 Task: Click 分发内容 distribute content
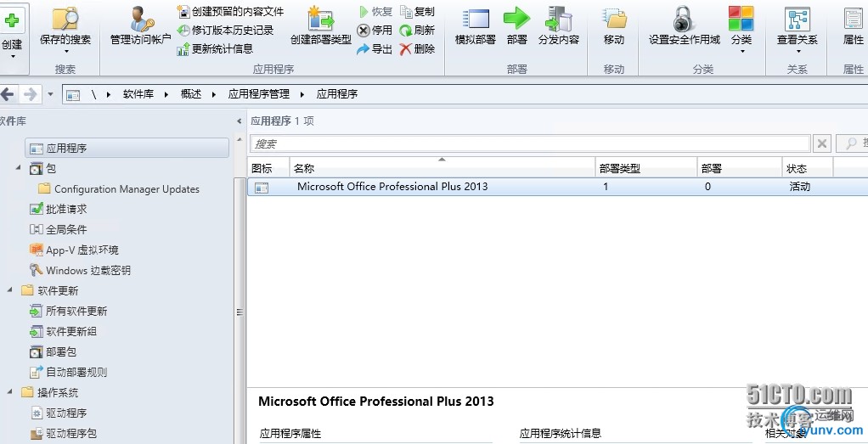tap(559, 25)
